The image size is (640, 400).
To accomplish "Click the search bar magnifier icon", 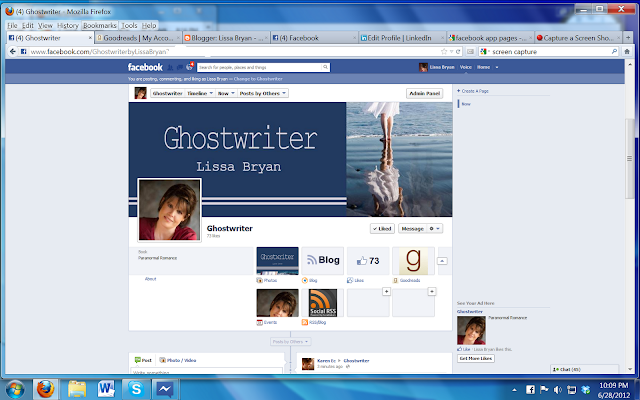I will click(x=614, y=51).
